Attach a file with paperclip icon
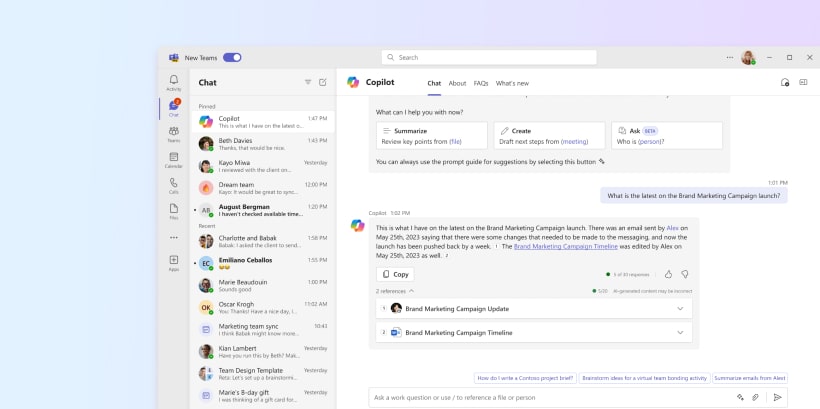The width and height of the screenshot is (820, 409). tap(756, 397)
